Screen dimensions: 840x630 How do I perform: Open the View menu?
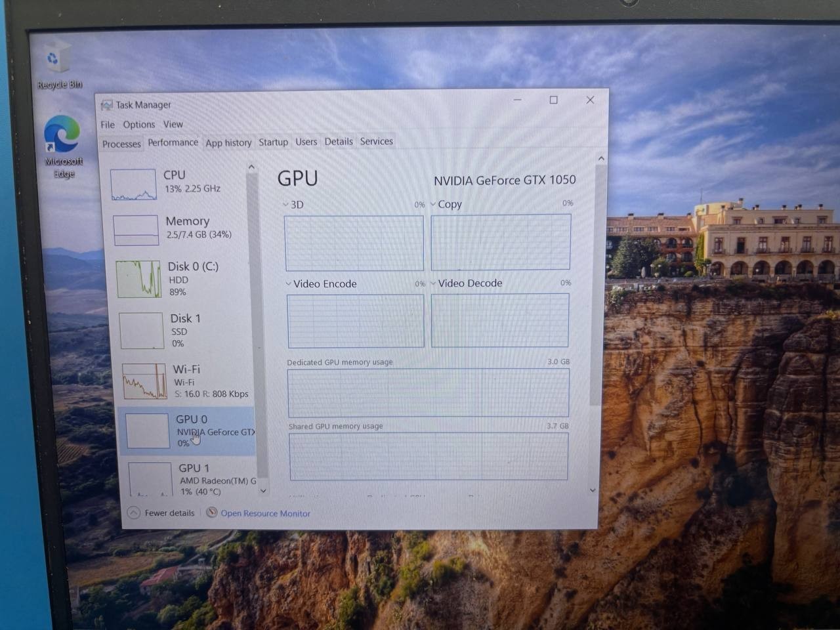tap(173, 124)
